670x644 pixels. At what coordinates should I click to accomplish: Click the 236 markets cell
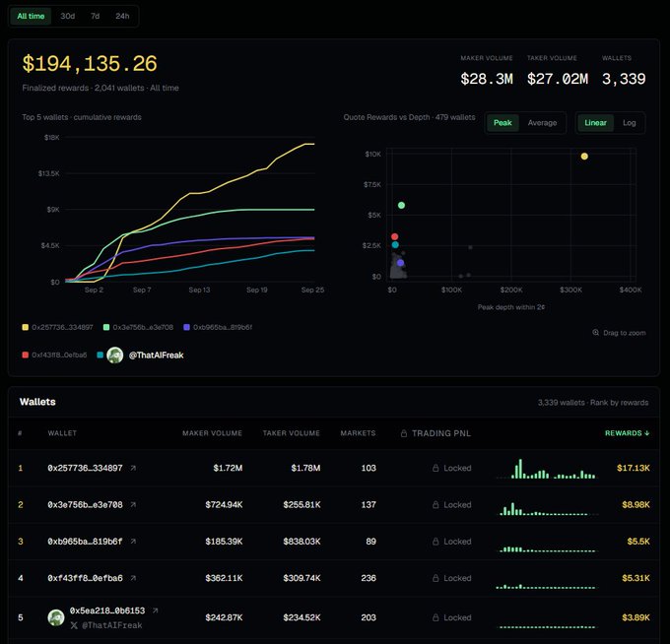click(x=368, y=578)
